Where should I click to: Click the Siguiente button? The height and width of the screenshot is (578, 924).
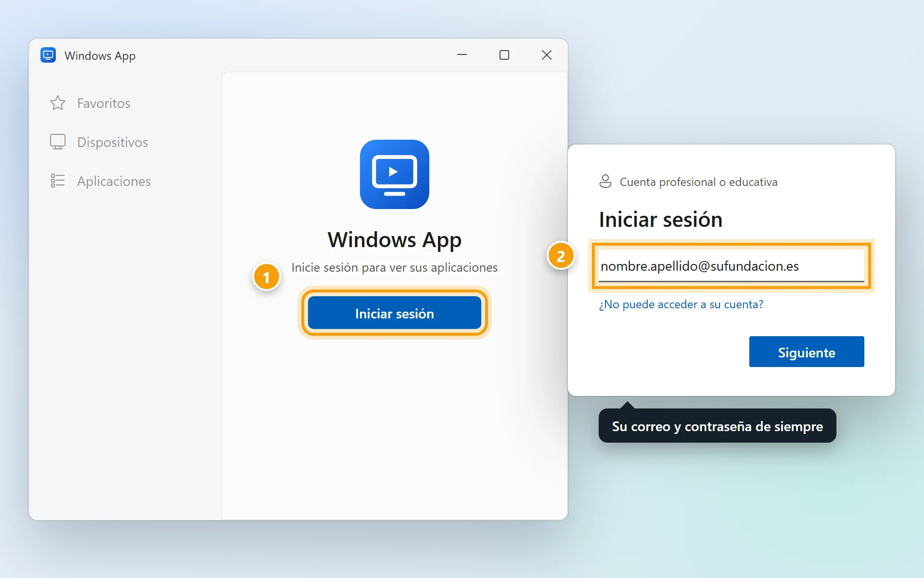807,352
